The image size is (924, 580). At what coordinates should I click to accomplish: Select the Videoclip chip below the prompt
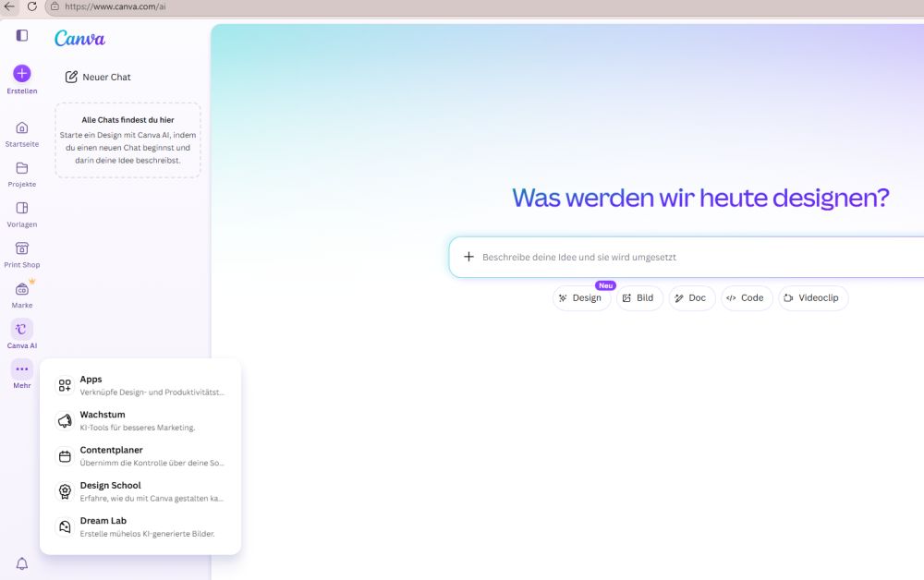(813, 298)
